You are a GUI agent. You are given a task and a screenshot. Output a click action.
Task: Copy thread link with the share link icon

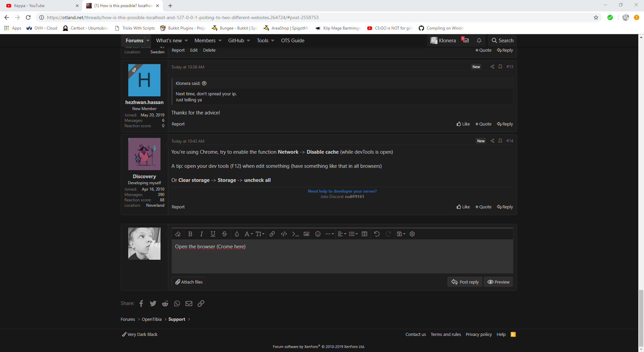pyautogui.click(x=201, y=303)
